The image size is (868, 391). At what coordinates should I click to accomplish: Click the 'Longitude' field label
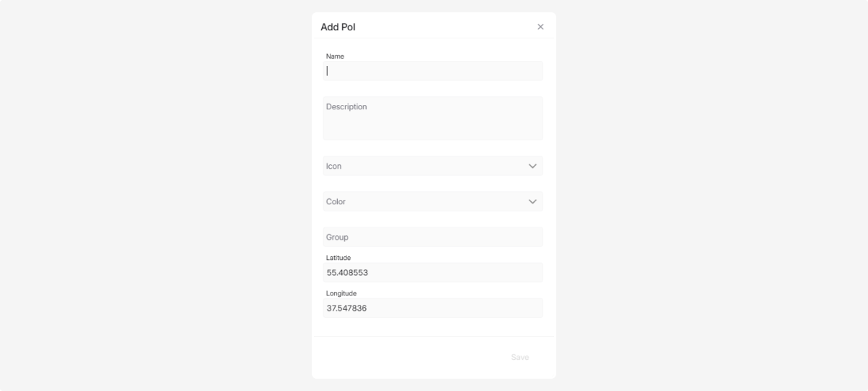click(x=341, y=293)
